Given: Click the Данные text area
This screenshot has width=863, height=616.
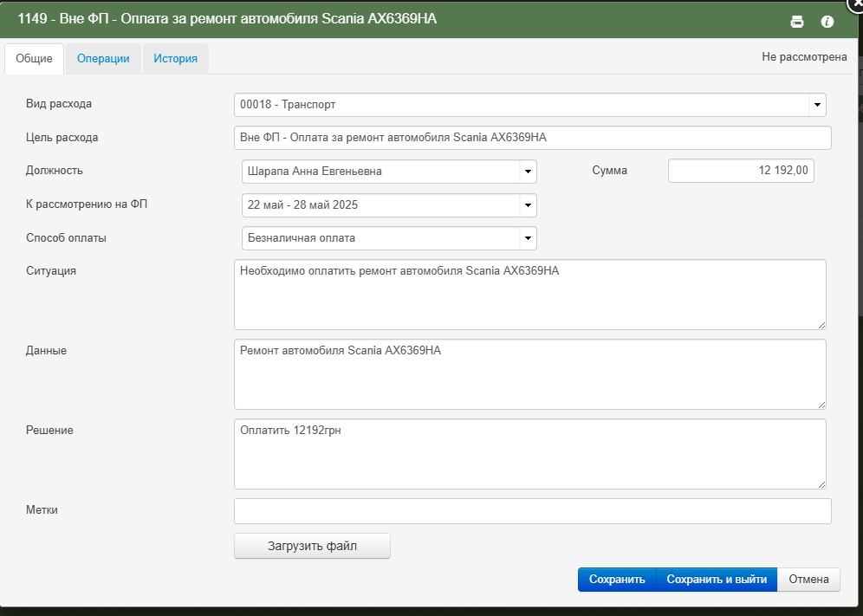Looking at the screenshot, I should tap(530, 374).
